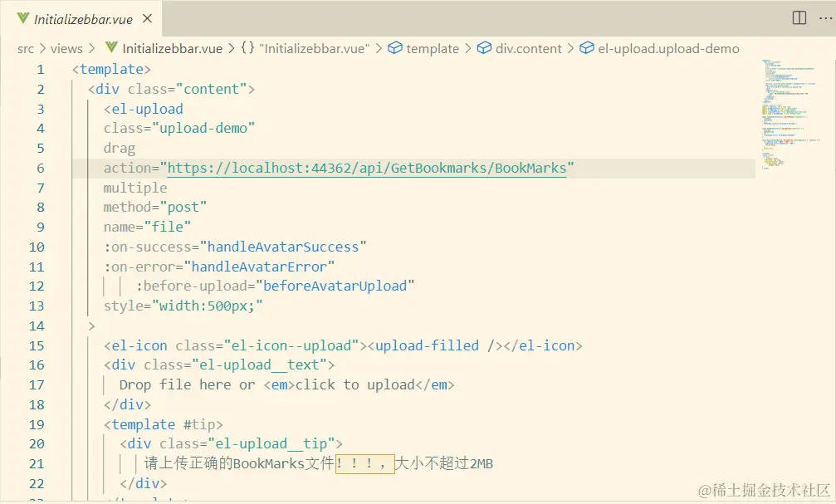Image resolution: width=836 pixels, height=504 pixels.
Task: Click line number 1 in gutter
Action: [41, 70]
